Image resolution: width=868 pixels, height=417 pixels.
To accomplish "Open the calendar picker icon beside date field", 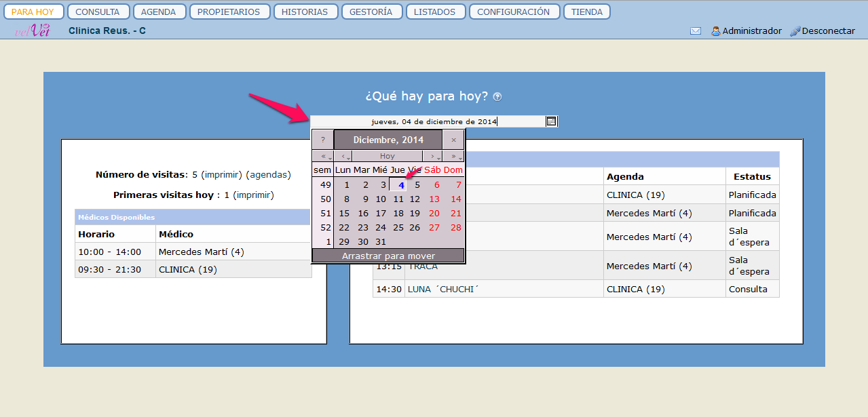I will (x=551, y=121).
